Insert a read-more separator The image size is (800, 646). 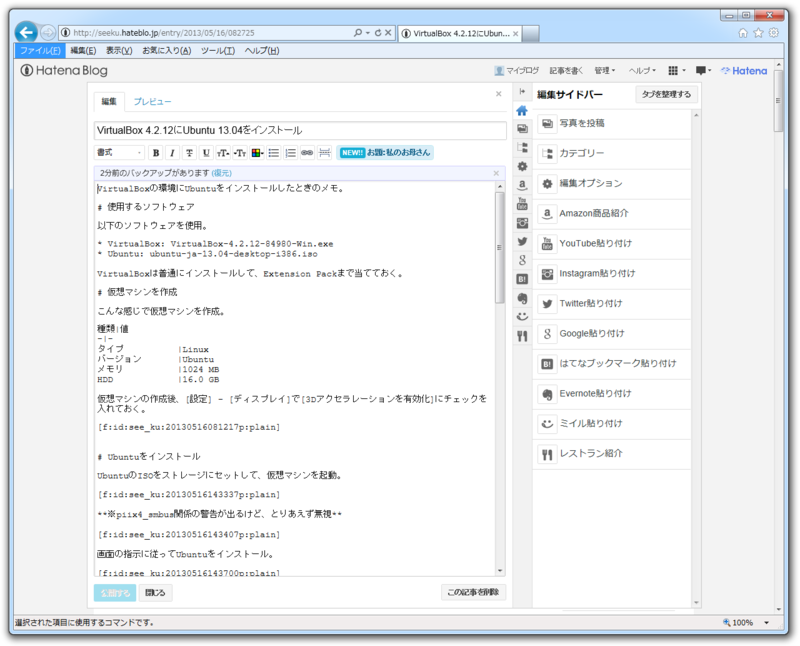tap(324, 153)
